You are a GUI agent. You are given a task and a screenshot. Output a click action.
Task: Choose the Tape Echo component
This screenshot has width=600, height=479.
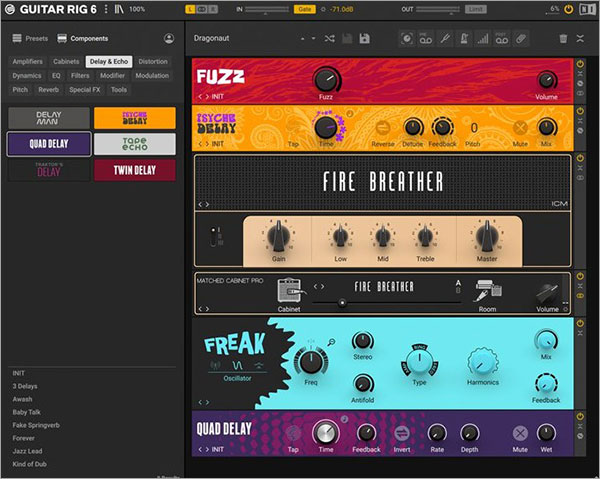click(x=135, y=144)
